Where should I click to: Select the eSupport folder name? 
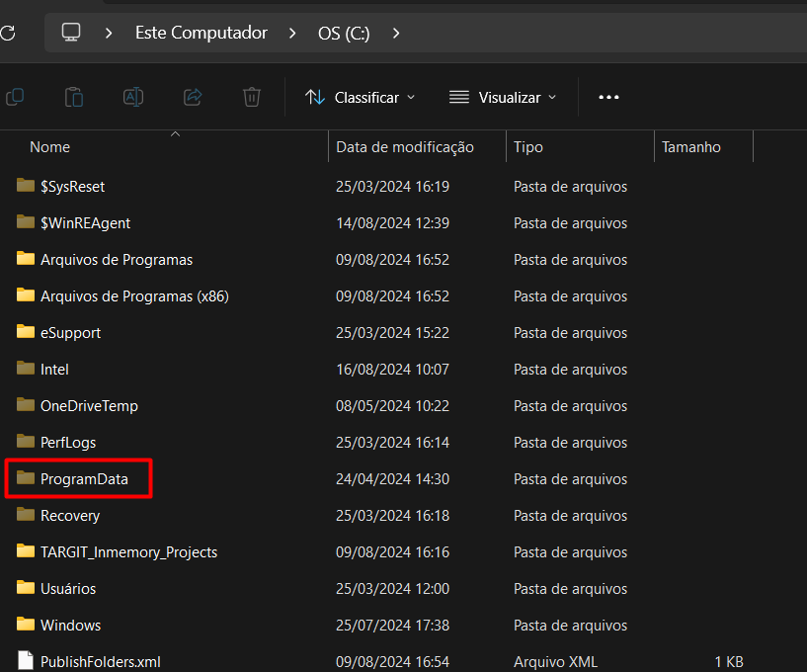(x=70, y=333)
